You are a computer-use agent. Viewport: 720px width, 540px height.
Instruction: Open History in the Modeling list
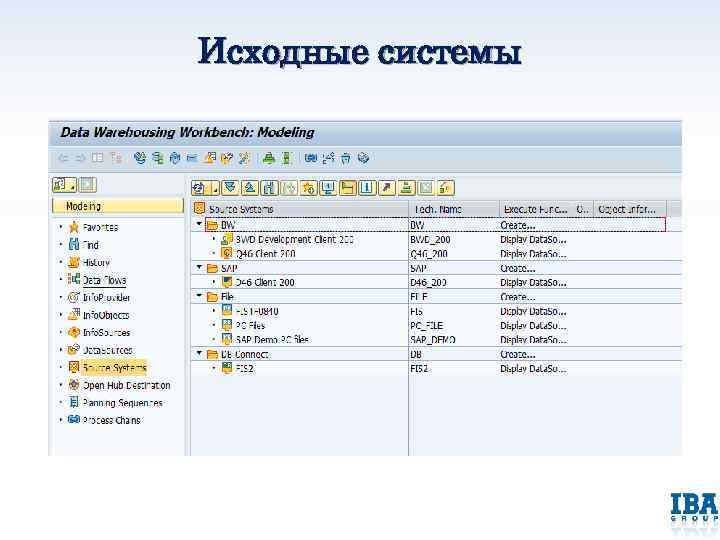96,263
